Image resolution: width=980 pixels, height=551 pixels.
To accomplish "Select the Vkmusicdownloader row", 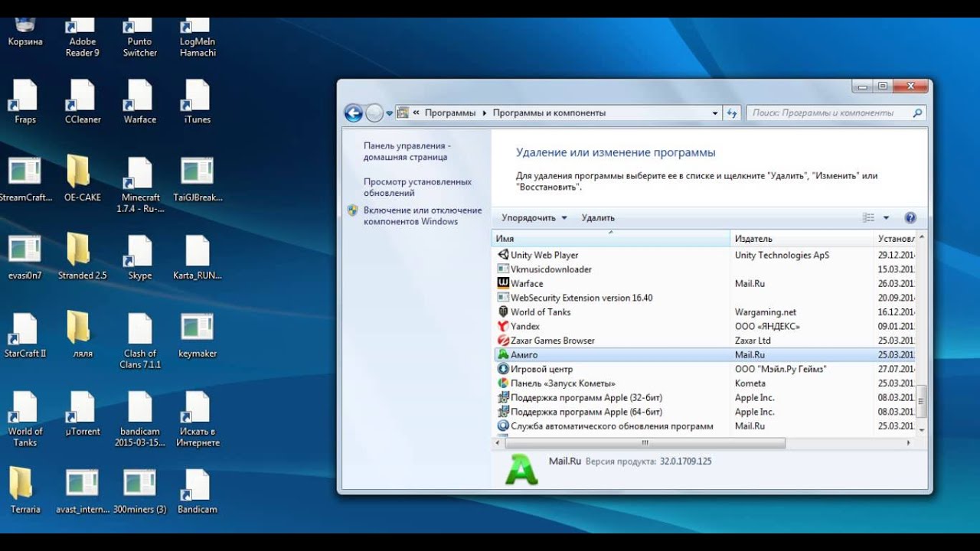I will [704, 269].
